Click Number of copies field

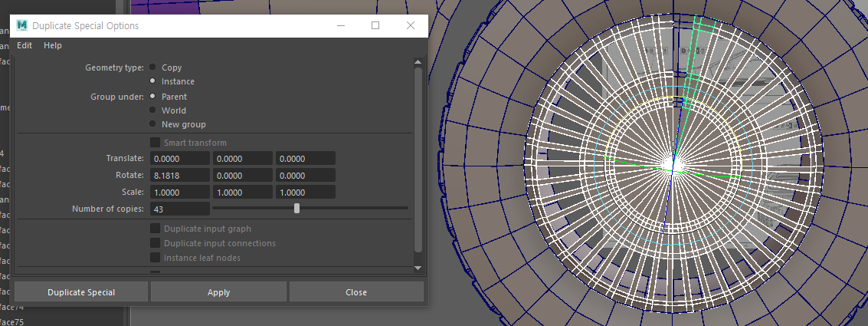coord(180,209)
